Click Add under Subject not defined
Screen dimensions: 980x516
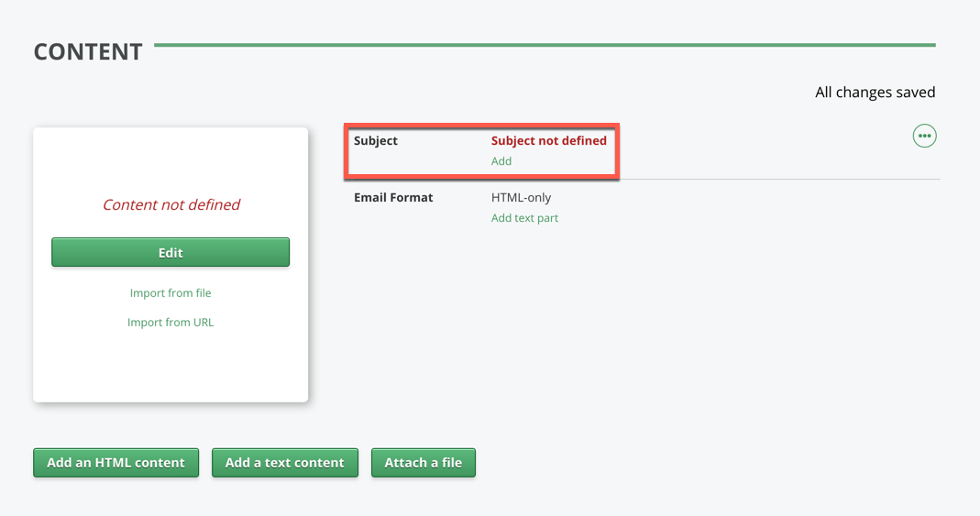point(501,161)
